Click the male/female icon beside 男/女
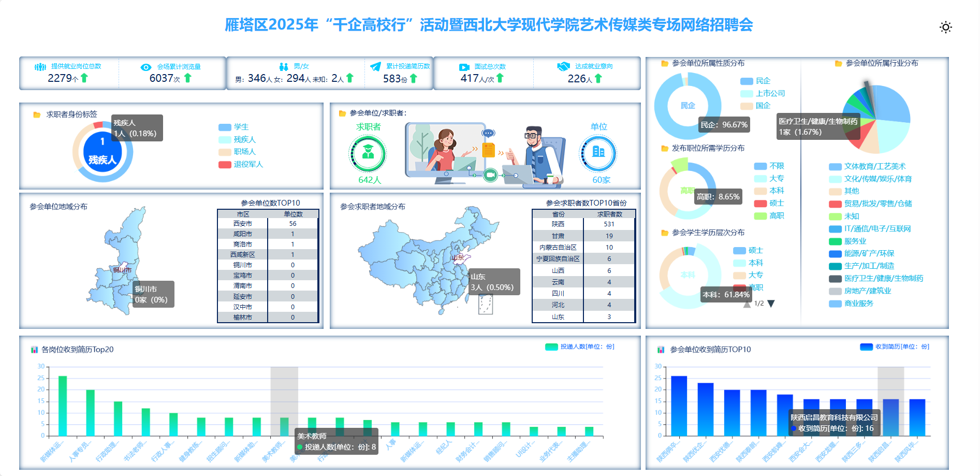980x476 pixels. (x=283, y=67)
